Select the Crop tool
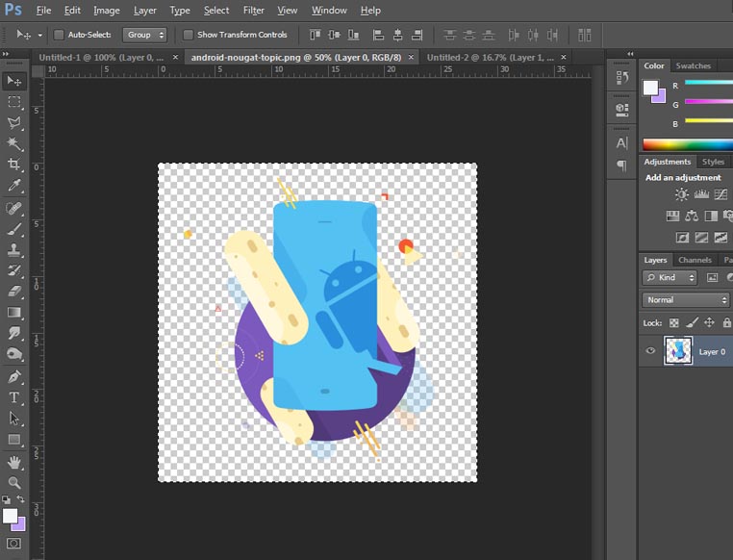 tap(14, 165)
